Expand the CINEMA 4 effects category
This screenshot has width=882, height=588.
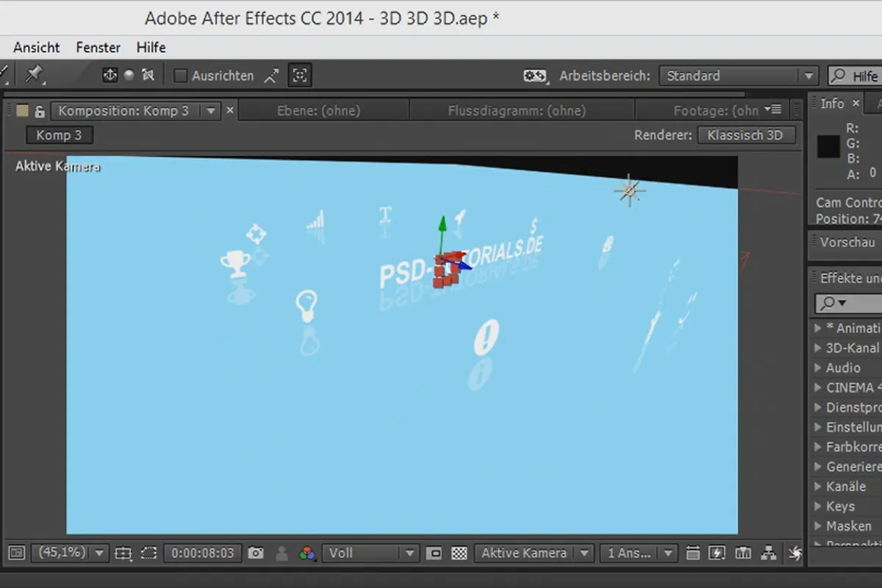tap(818, 387)
